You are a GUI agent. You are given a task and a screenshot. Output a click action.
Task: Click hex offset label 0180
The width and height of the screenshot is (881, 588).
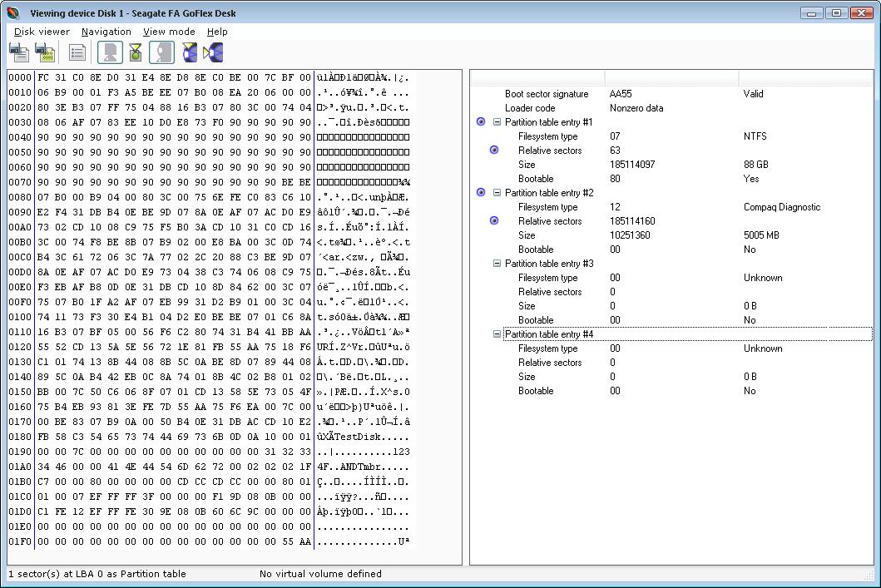pos(20,437)
